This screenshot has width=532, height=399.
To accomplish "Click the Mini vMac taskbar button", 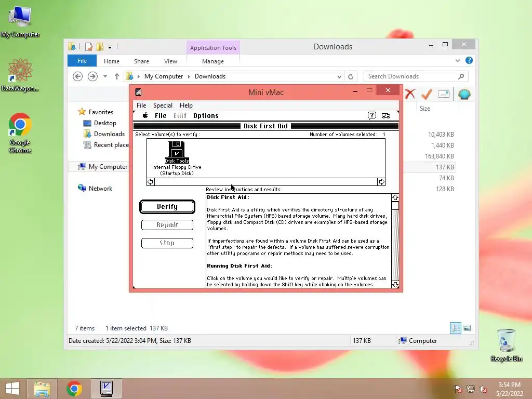I will tap(106, 389).
